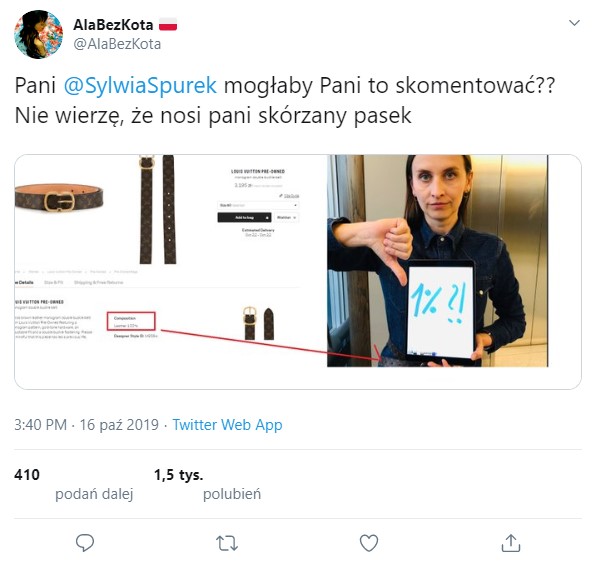Click the share upload icon
Screen dimensions: 592x567
[510, 543]
